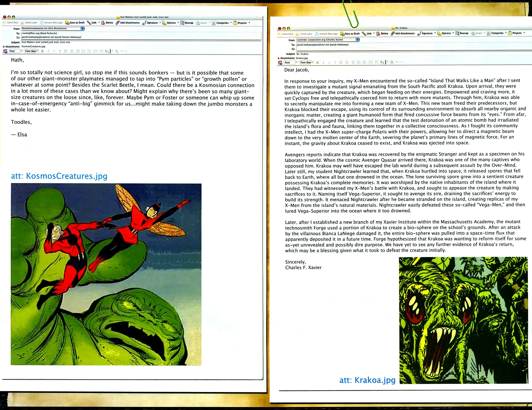Screen dimensions: 532x410
Task: Click Categories in the Re: Krakoa toolbar
Action: pos(495,33)
